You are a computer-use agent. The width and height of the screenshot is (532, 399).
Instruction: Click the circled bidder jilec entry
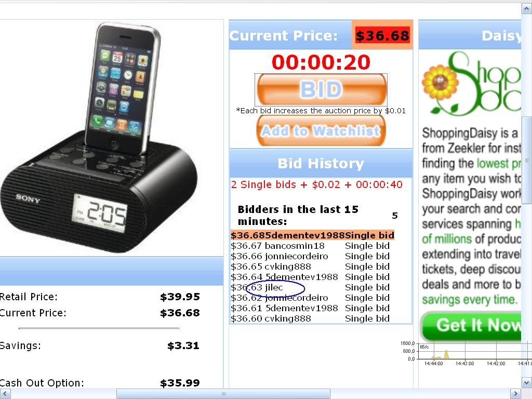pos(275,288)
